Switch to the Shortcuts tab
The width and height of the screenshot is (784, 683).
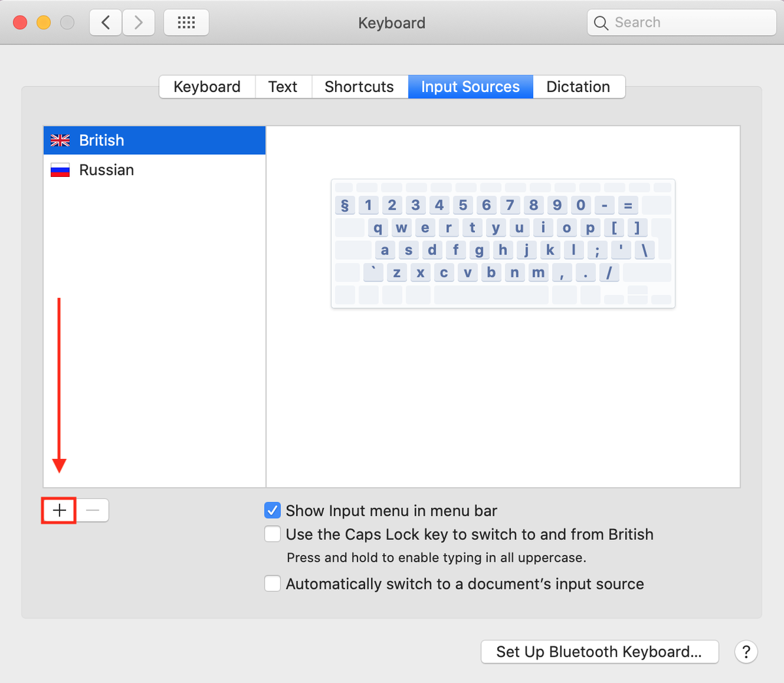[x=359, y=86]
